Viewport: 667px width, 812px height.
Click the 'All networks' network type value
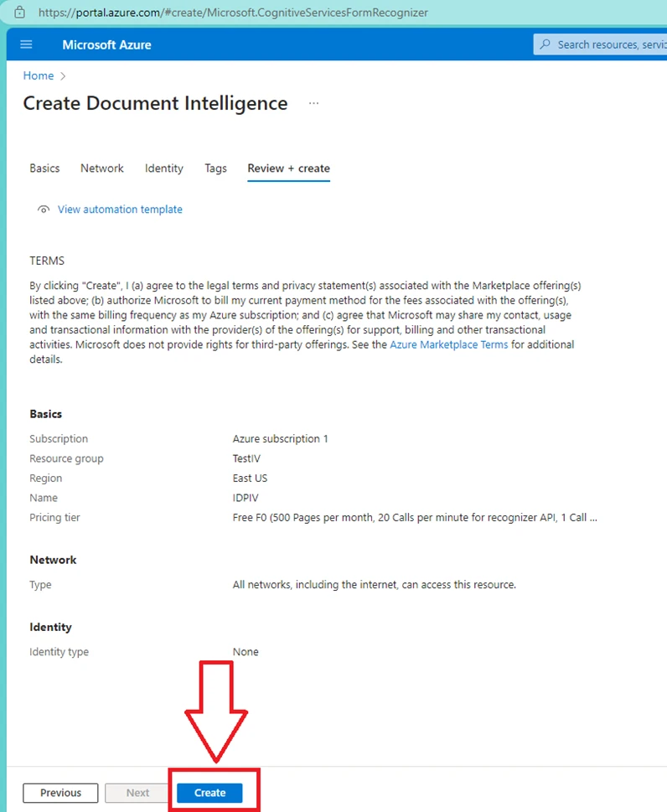point(375,585)
